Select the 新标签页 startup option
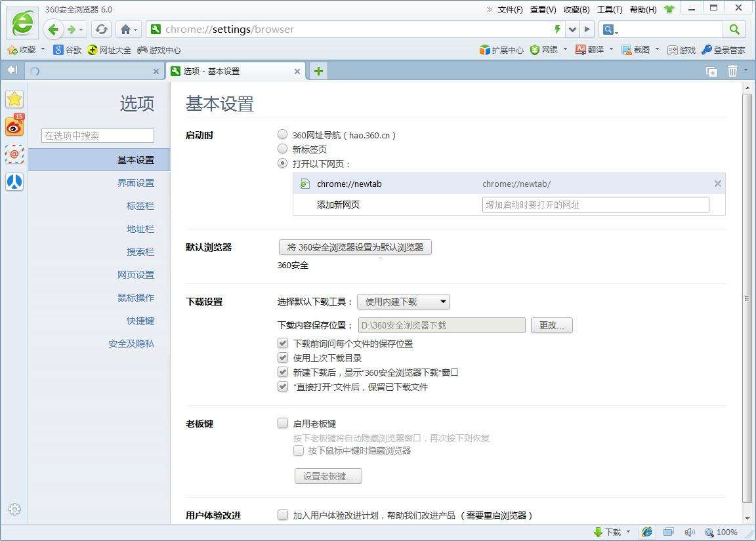 coord(283,149)
